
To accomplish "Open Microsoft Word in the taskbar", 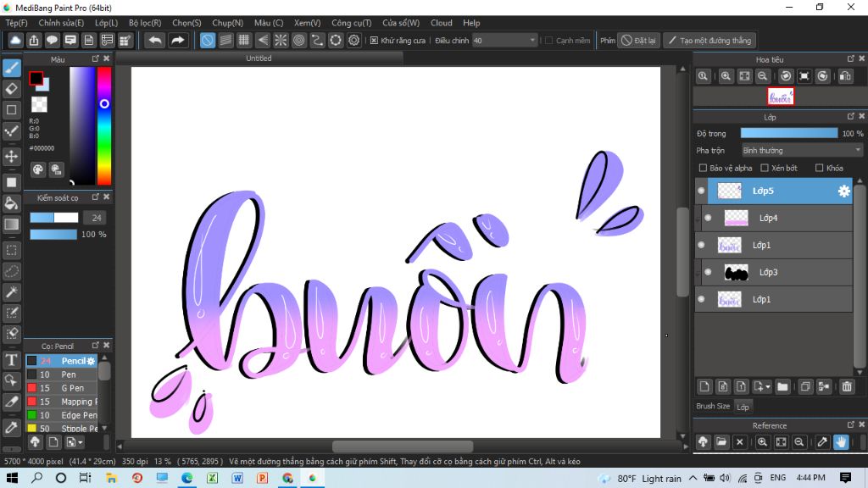I will (237, 478).
